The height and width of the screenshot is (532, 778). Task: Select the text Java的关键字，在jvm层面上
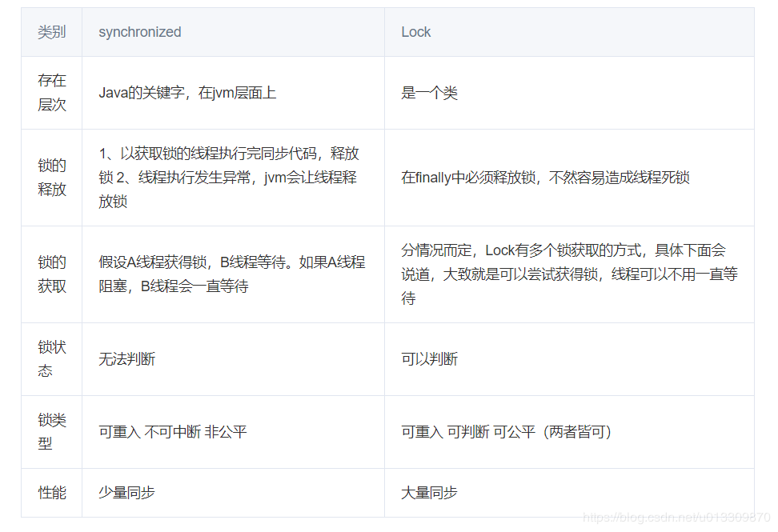click(186, 92)
